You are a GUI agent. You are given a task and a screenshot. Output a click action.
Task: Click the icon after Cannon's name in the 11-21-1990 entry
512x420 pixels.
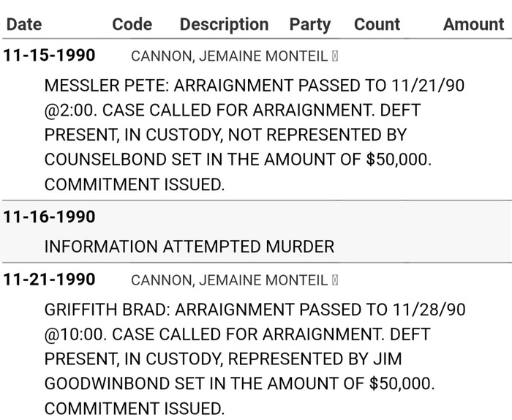tap(335, 280)
